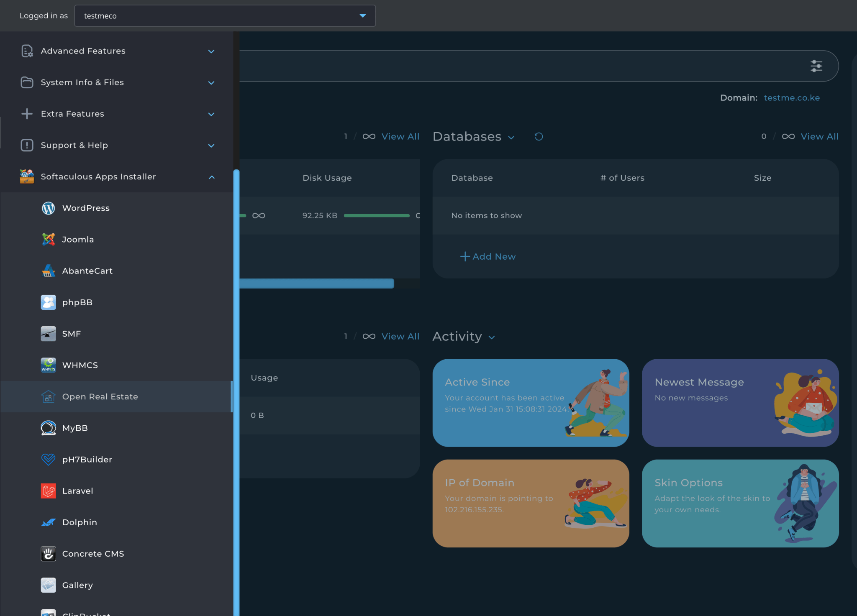This screenshot has height=616, width=857.
Task: Open the search filter options icon
Action: click(x=816, y=66)
